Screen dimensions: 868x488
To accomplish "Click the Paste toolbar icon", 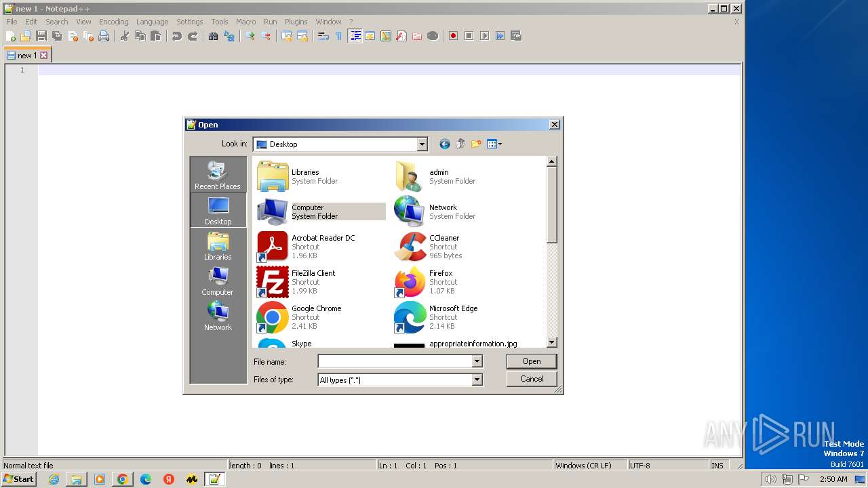I will [156, 36].
